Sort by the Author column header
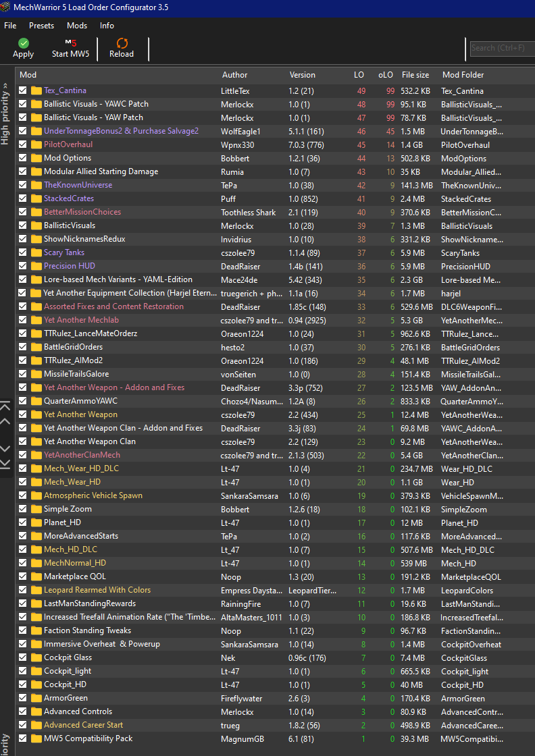Viewport: 535px width, 756px height. pyautogui.click(x=235, y=75)
